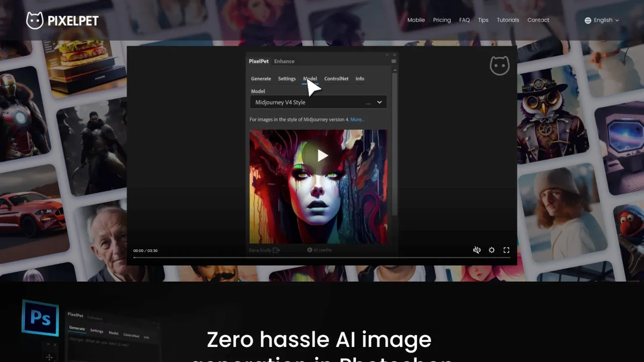Click the video progress bar
This screenshot has width=644, height=362.
pos(322,257)
